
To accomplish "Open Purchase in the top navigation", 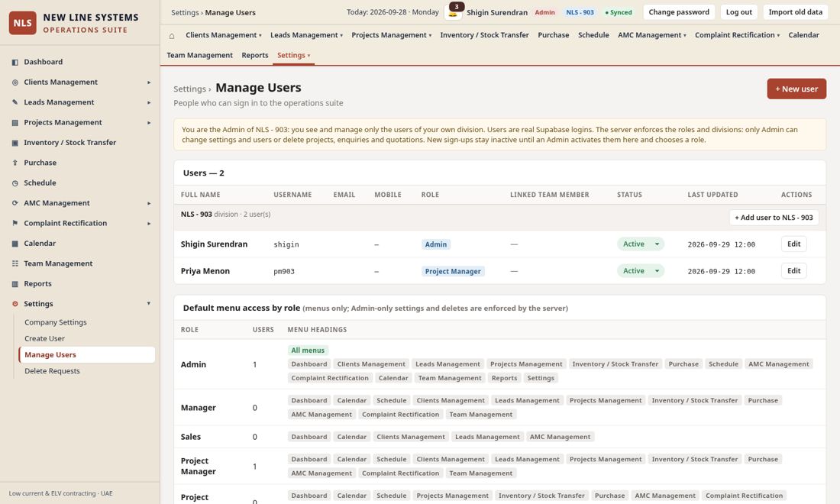I will pyautogui.click(x=554, y=35).
